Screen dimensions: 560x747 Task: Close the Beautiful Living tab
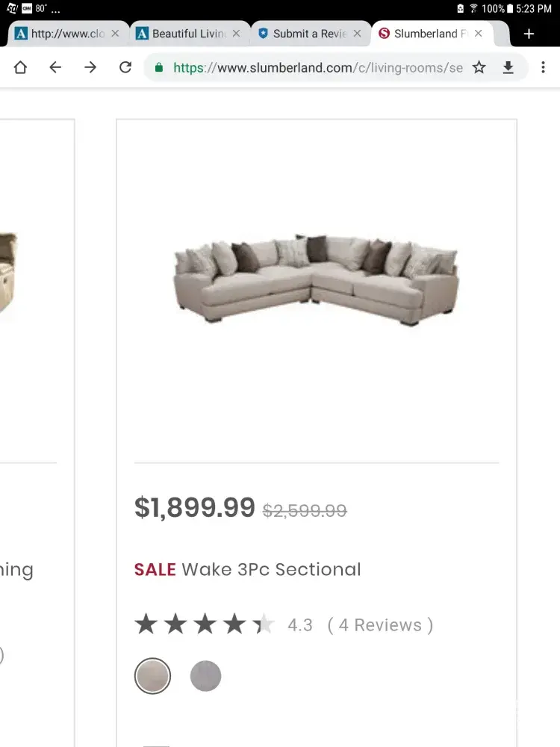236,34
